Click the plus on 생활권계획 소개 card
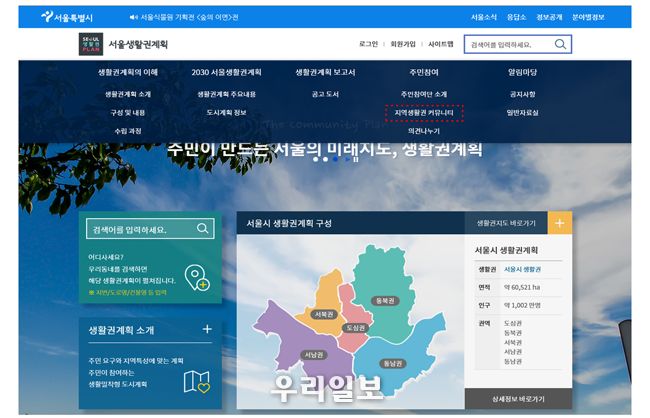This screenshot has width=650, height=418. tap(207, 329)
